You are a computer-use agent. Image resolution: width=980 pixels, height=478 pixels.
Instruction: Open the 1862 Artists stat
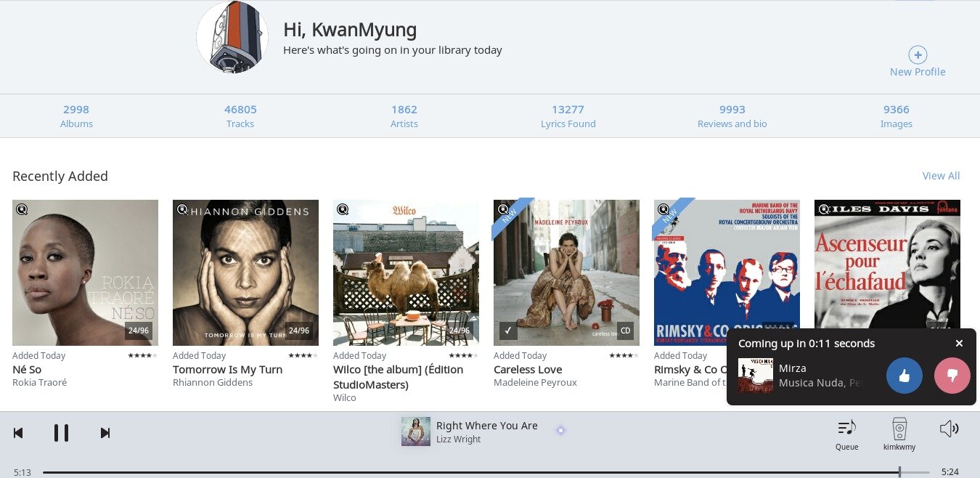(x=404, y=116)
